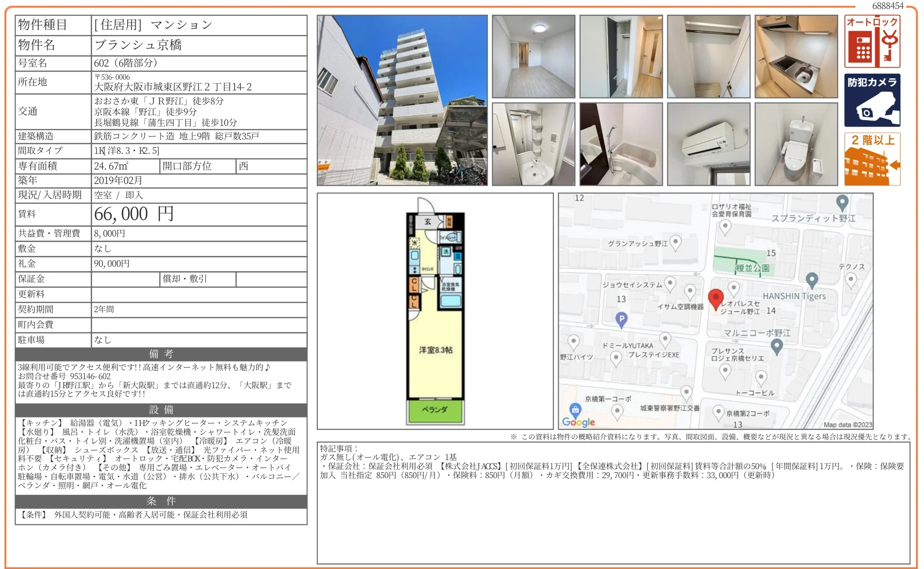
Task: Click the スプランディット野江 map pin
Action: [x=842, y=202]
